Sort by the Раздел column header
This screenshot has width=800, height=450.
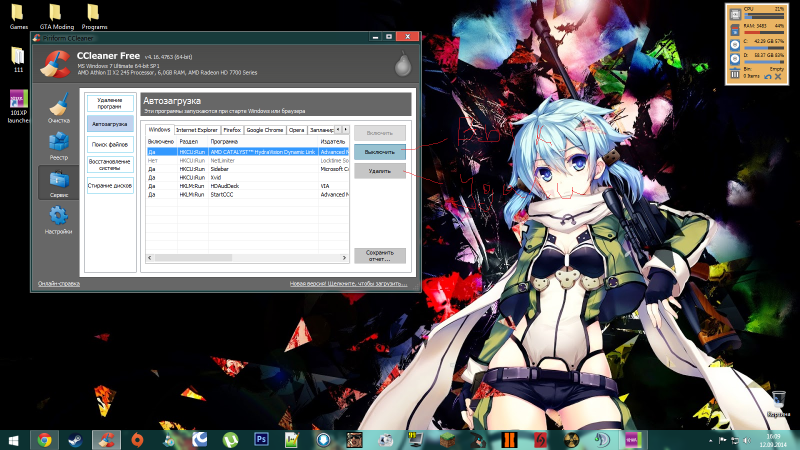pyautogui.click(x=192, y=141)
